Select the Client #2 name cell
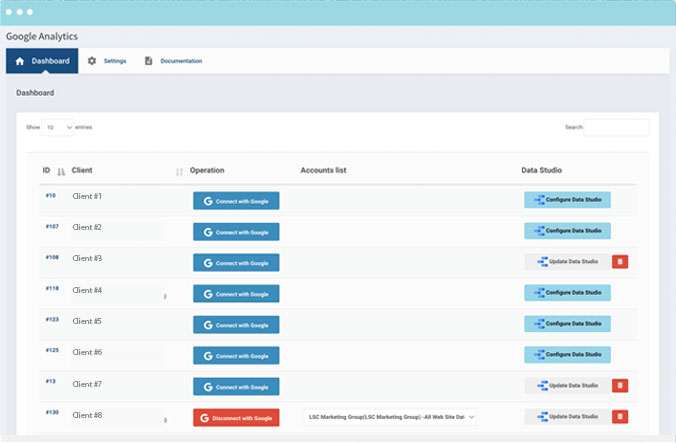676x443 pixels. [87, 228]
